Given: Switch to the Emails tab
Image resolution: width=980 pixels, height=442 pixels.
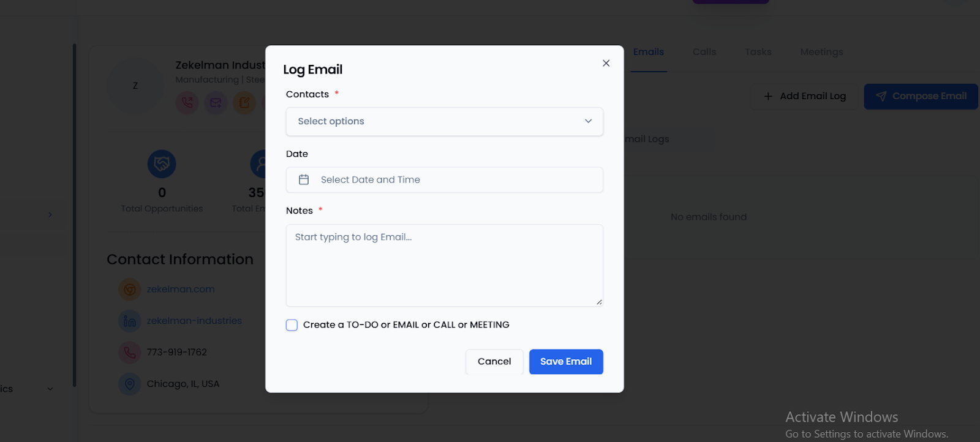Looking at the screenshot, I should (x=648, y=52).
